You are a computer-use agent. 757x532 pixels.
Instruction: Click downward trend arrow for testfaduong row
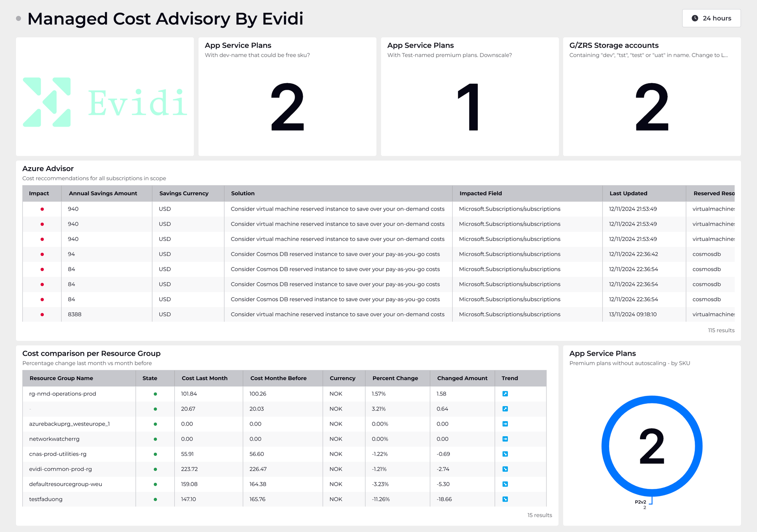(505, 499)
